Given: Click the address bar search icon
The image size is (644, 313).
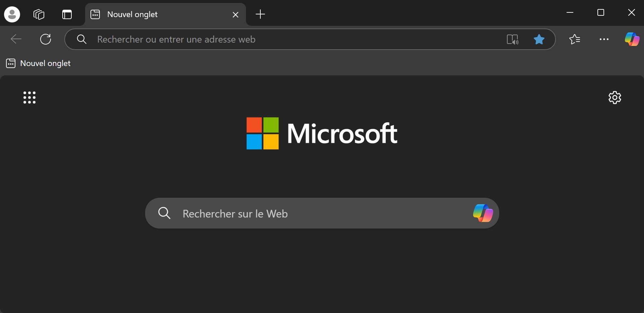Looking at the screenshot, I should tap(82, 39).
